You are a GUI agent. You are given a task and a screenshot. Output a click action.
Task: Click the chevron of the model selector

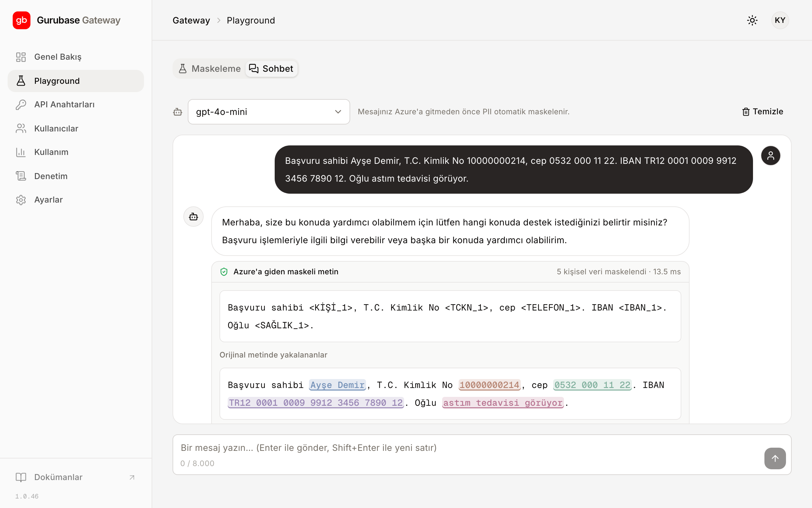[338, 112]
